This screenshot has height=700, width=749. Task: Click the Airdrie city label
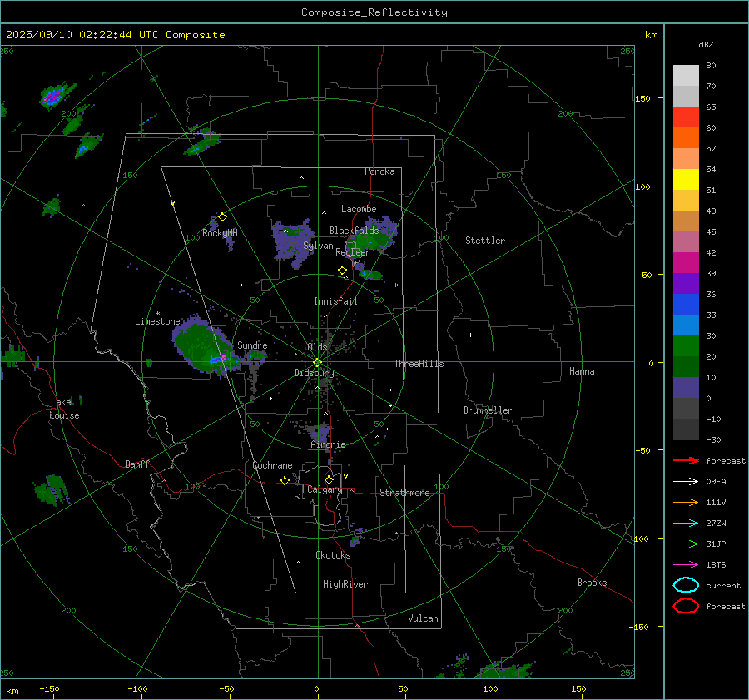(328, 444)
